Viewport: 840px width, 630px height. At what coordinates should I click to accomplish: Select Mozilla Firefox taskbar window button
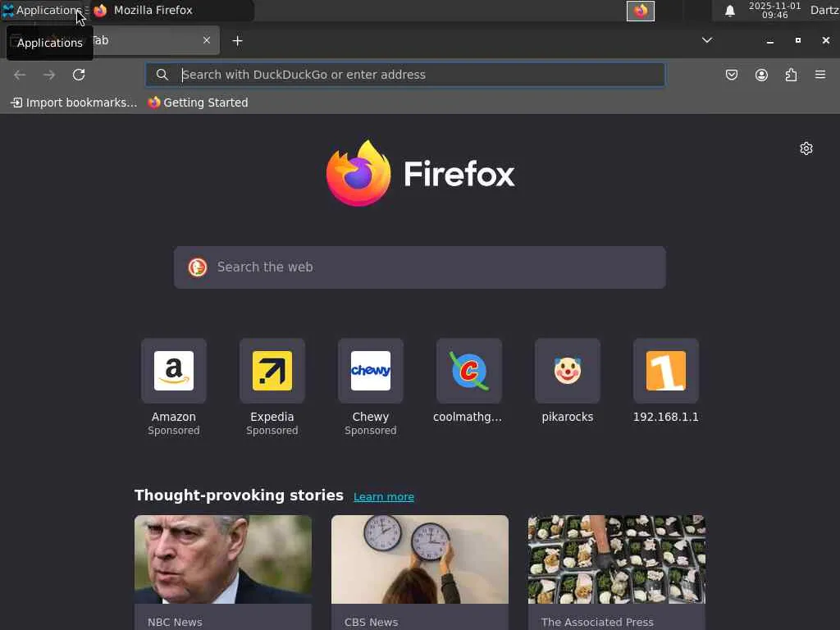pyautogui.click(x=171, y=10)
